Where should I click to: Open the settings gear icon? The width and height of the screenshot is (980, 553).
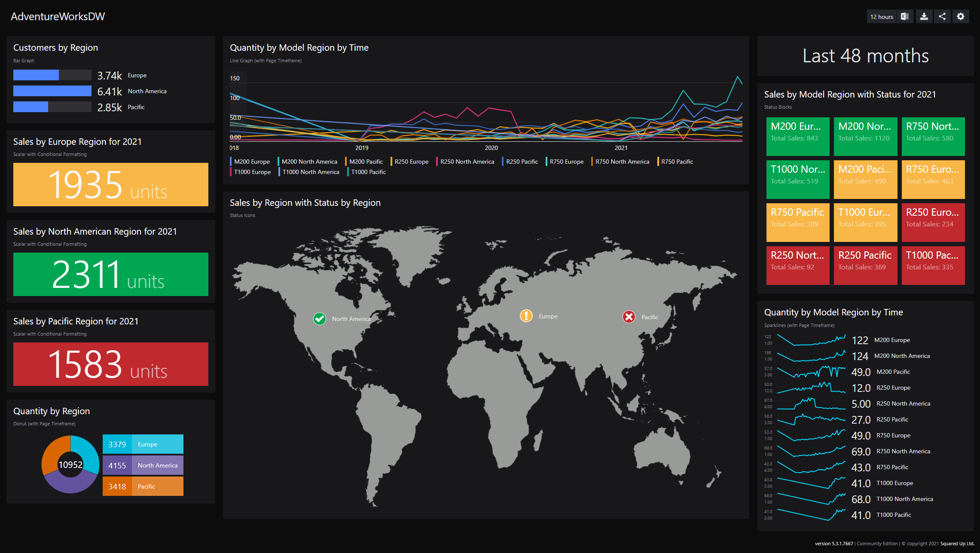961,17
